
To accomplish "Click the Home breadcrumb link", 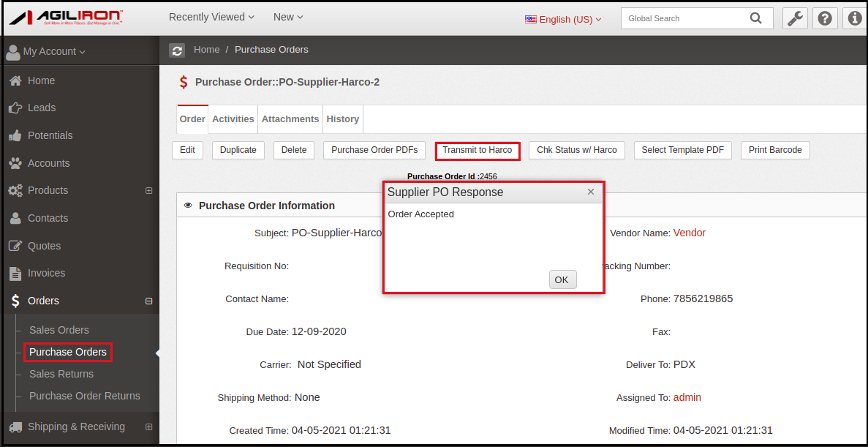I will [206, 50].
